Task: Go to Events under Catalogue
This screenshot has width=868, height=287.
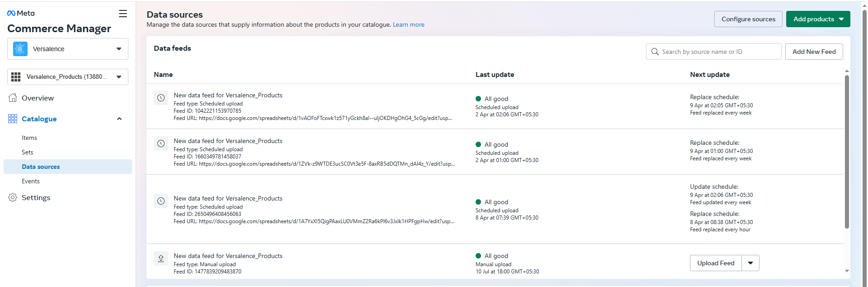Action: 31,181
